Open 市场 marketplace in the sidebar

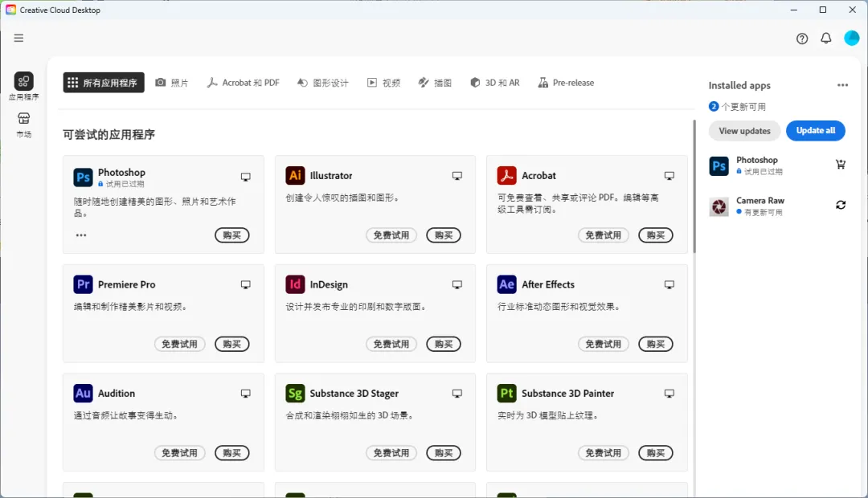coord(24,125)
